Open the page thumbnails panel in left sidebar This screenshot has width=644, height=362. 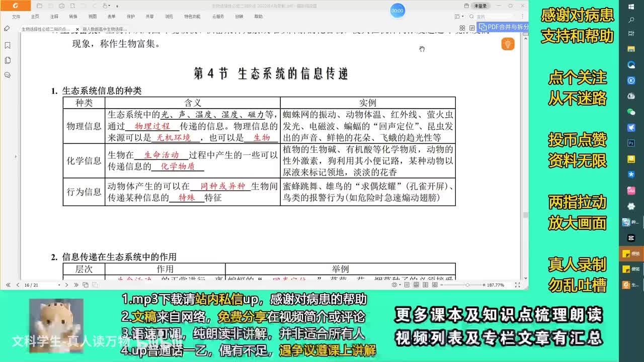click(x=8, y=60)
